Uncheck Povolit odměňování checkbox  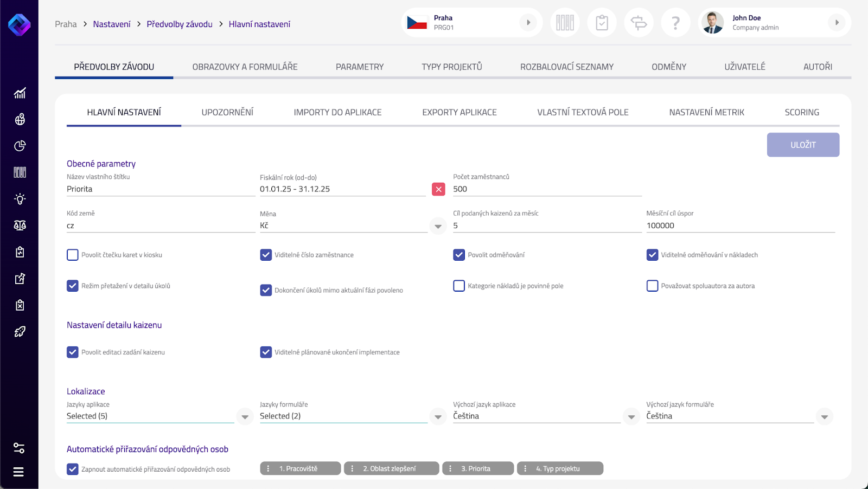coord(459,255)
